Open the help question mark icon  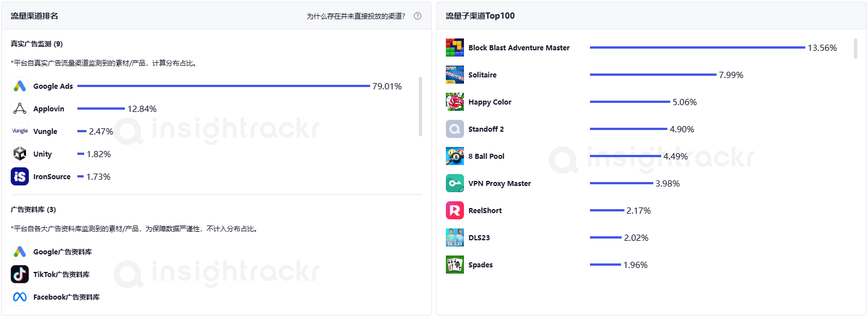418,16
